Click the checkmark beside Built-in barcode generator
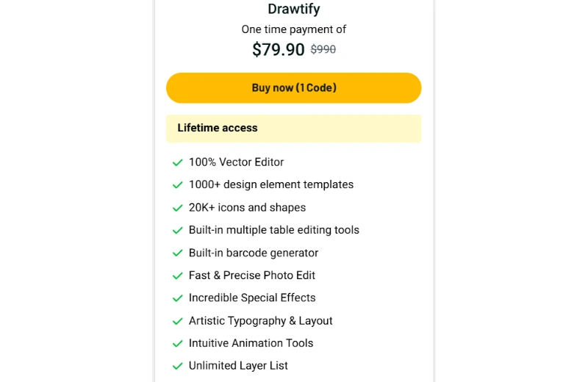 [177, 253]
